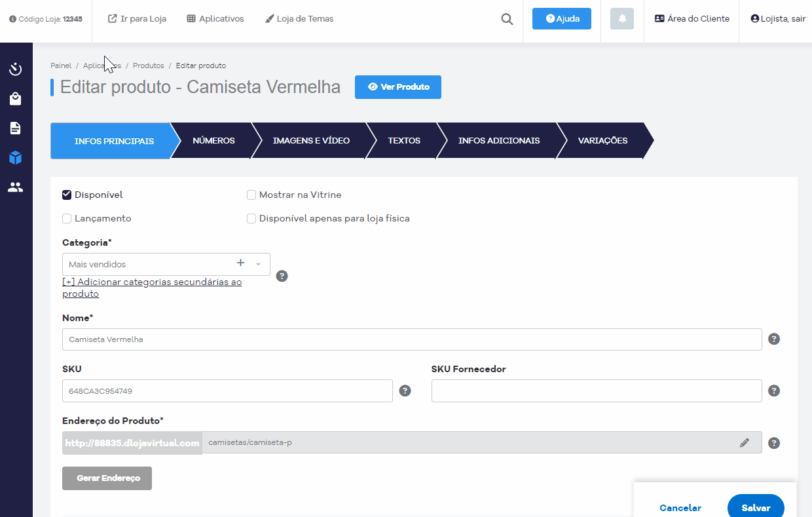The height and width of the screenshot is (517, 812).
Task: Click the http://88835.dlojavirtual.com address prefix
Action: [x=132, y=442]
